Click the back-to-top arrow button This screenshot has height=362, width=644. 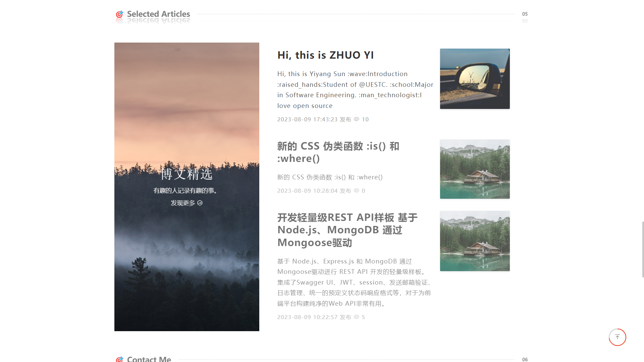point(617,337)
